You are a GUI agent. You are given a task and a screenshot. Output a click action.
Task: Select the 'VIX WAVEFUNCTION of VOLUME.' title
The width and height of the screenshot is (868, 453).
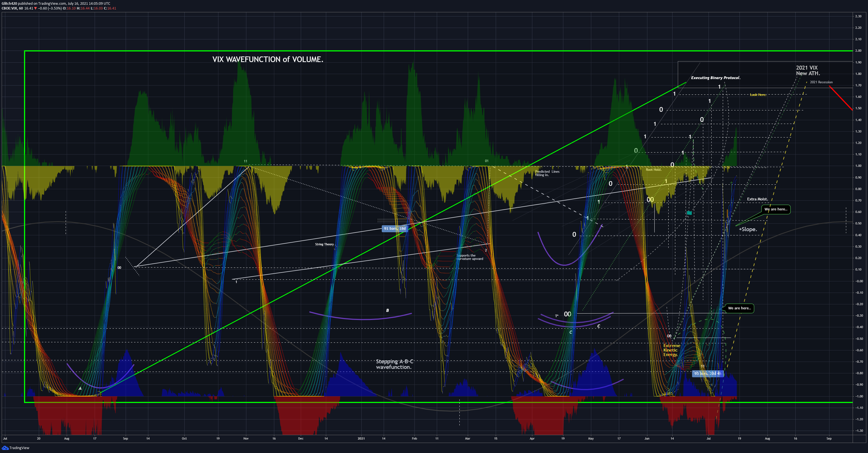tap(268, 59)
